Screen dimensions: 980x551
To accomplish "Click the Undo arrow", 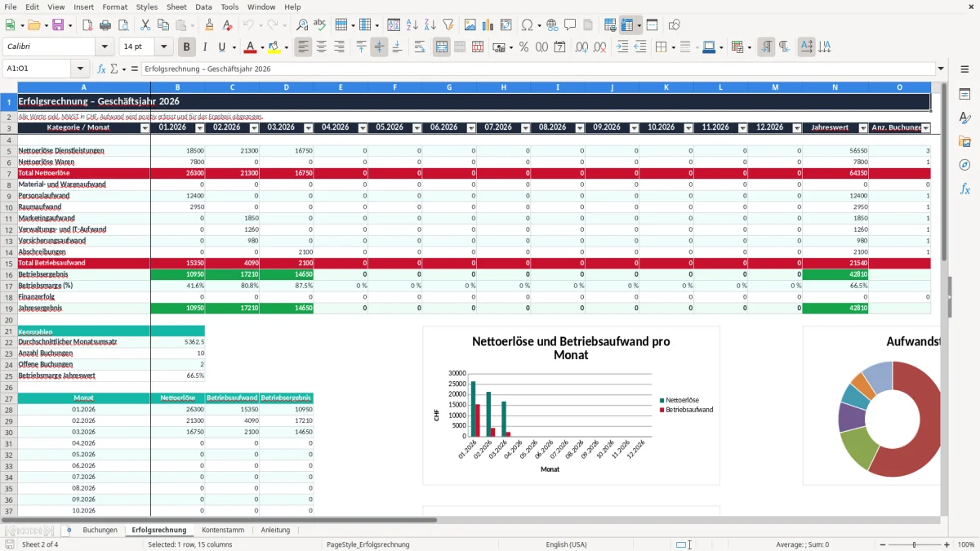I will pos(247,25).
